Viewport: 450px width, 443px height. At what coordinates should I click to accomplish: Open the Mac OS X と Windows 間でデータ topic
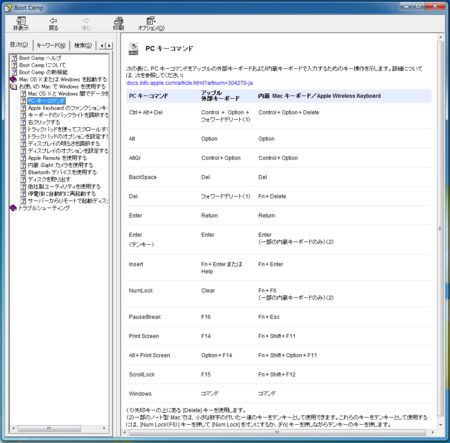click(x=68, y=94)
